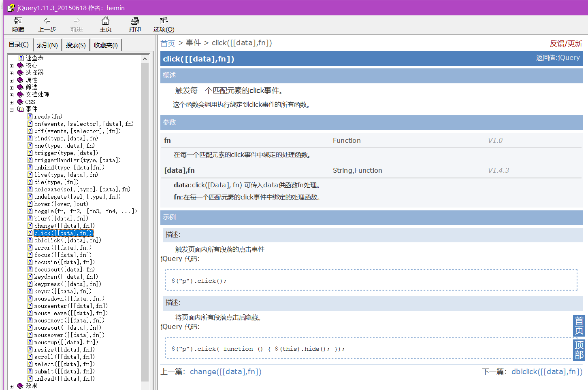Expand the 筛选 tree node
The height and width of the screenshot is (390, 588).
11,88
